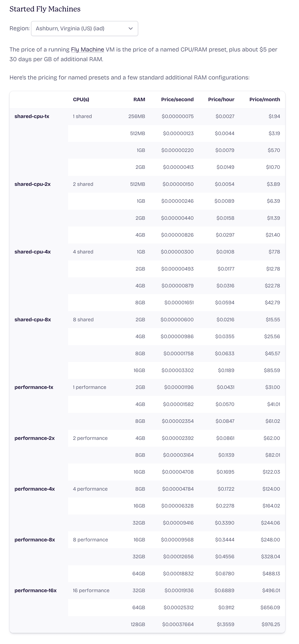Select the shared-cpu-8x preset name
299x644 pixels.
32,319
